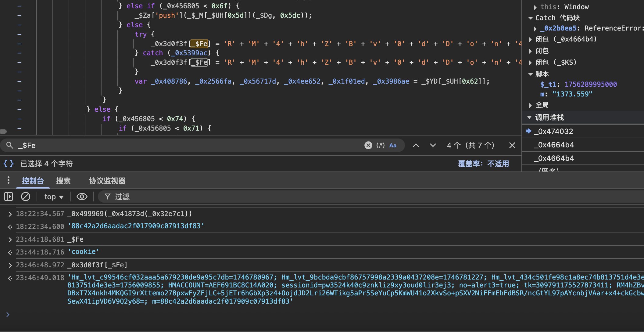Pretty-print the source with braces icon
Image resolution: width=644 pixels, height=332 pixels.
[x=9, y=164]
